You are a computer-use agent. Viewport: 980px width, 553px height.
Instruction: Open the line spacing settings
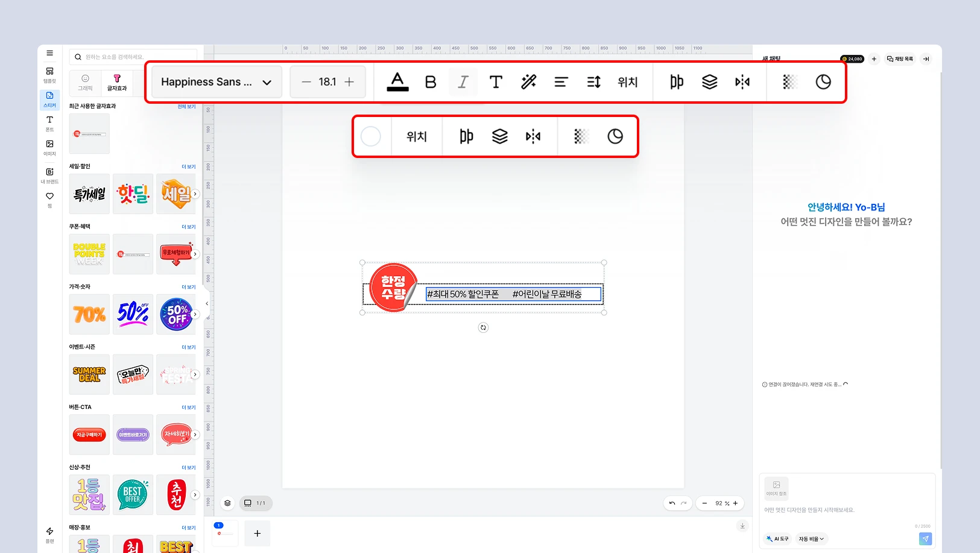[594, 82]
